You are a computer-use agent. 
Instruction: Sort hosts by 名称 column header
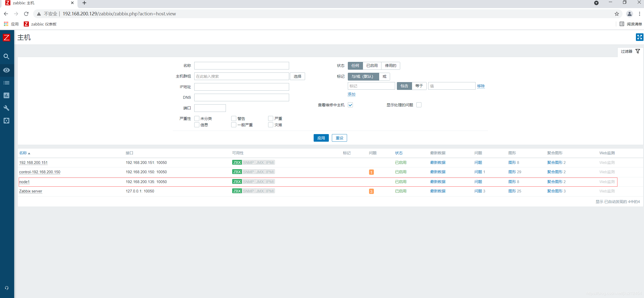pyautogui.click(x=23, y=153)
